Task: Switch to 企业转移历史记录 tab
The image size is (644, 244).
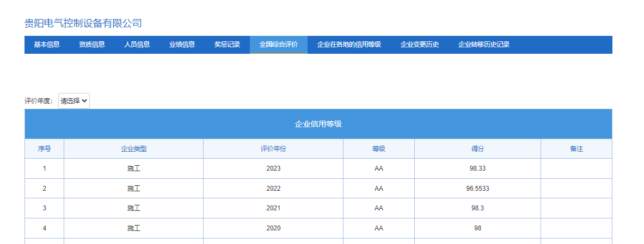Action: (x=484, y=45)
